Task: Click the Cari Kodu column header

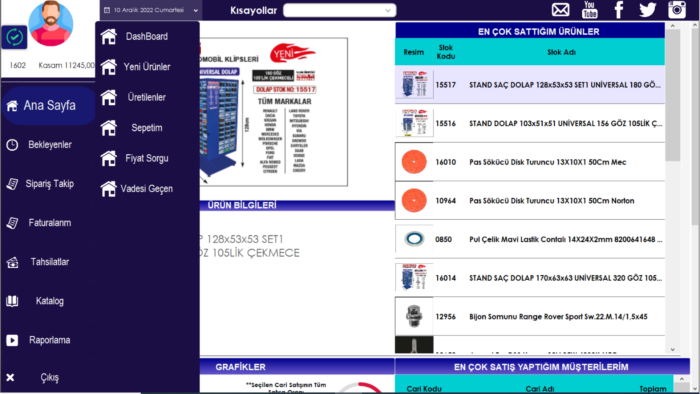Action: [424, 389]
